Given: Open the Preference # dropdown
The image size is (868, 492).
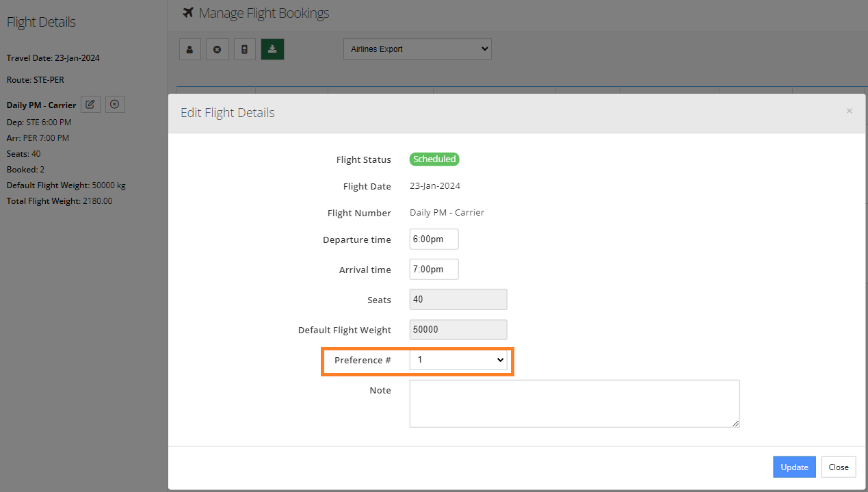Looking at the screenshot, I should coord(458,360).
